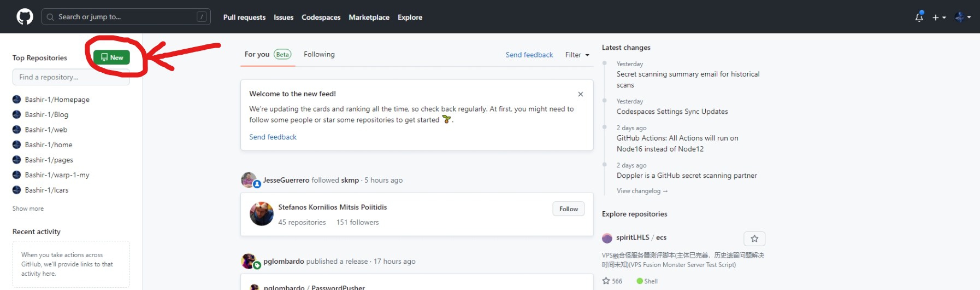Open Pull requests in the top navigation
Image resolution: width=980 pixels, height=290 pixels.
pyautogui.click(x=244, y=17)
